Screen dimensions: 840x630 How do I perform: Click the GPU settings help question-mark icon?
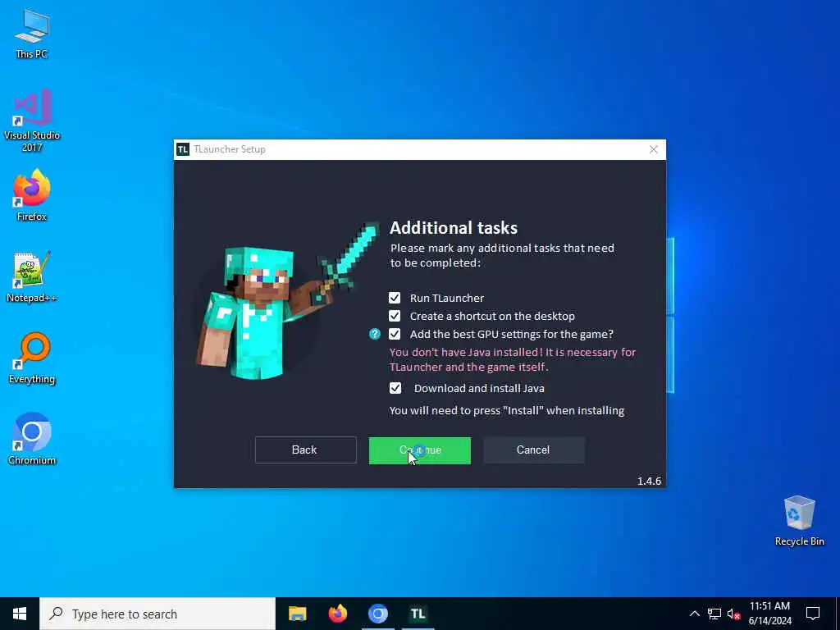[x=374, y=335]
